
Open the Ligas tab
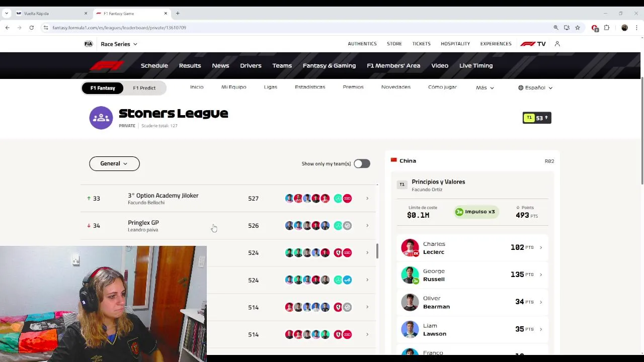(271, 87)
